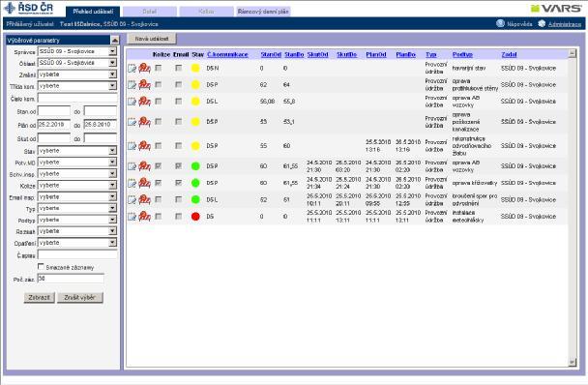Image resolution: width=588 pixels, height=385 pixels.
Task: Open PDF for DS L 56,08 row
Action: click(x=145, y=101)
